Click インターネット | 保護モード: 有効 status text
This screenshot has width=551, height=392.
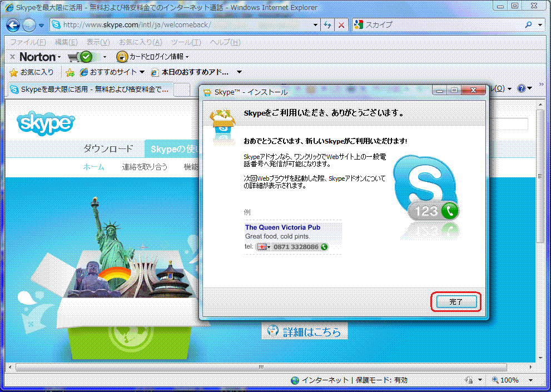pos(354,380)
